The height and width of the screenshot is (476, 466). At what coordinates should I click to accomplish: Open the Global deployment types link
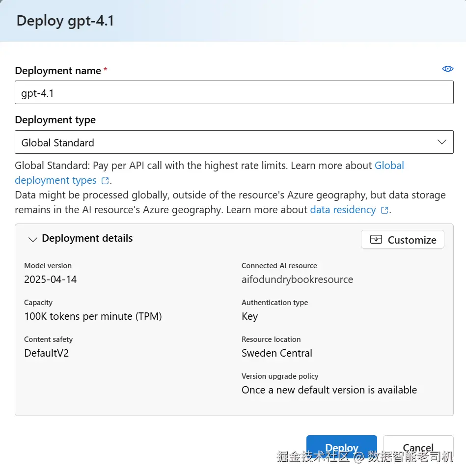point(209,173)
